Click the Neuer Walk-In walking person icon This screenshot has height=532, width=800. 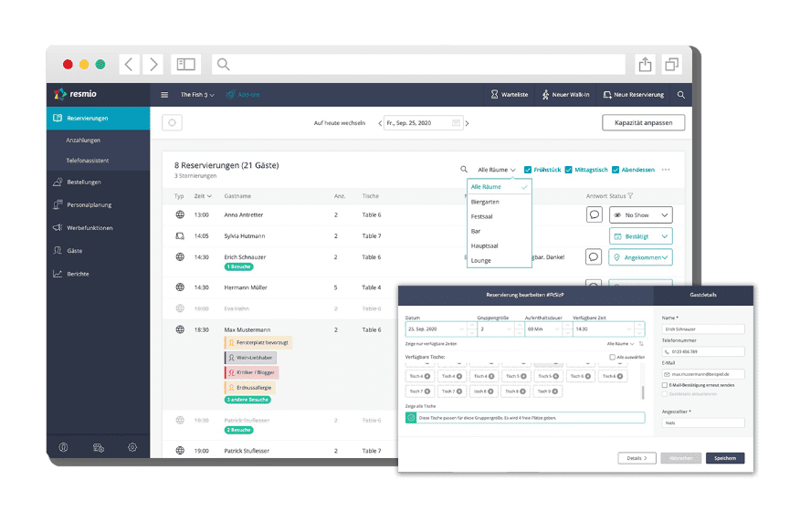(x=545, y=95)
